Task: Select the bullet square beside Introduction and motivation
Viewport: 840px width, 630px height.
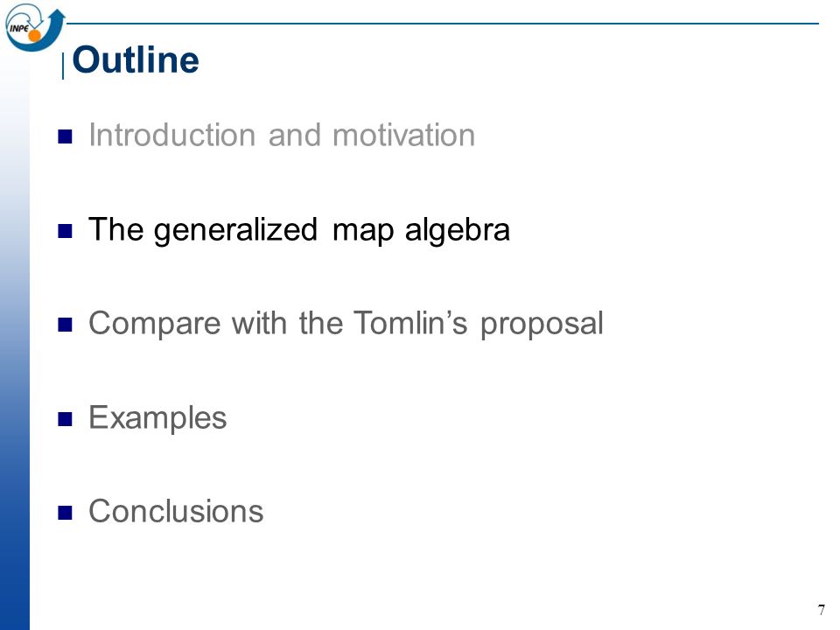Action: point(65,136)
